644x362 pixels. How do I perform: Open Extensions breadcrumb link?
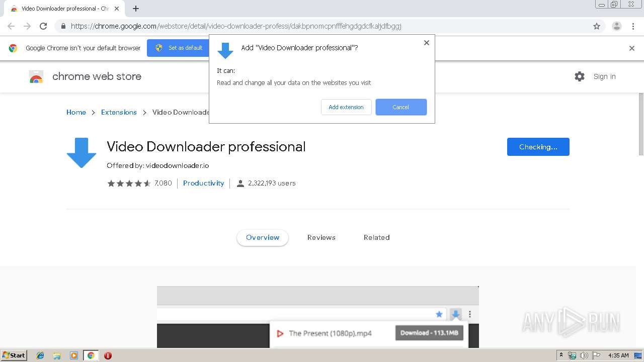coord(119,112)
